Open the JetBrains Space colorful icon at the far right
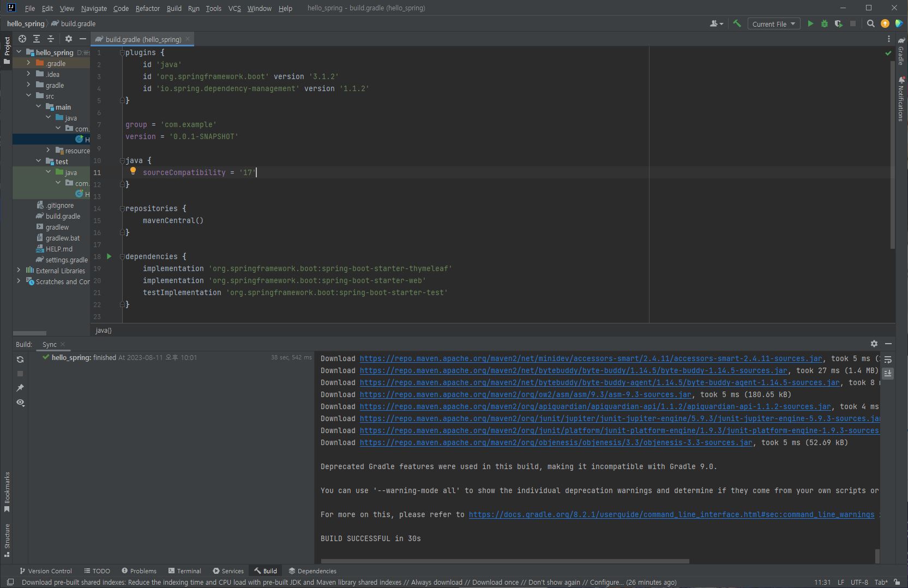 898,23
